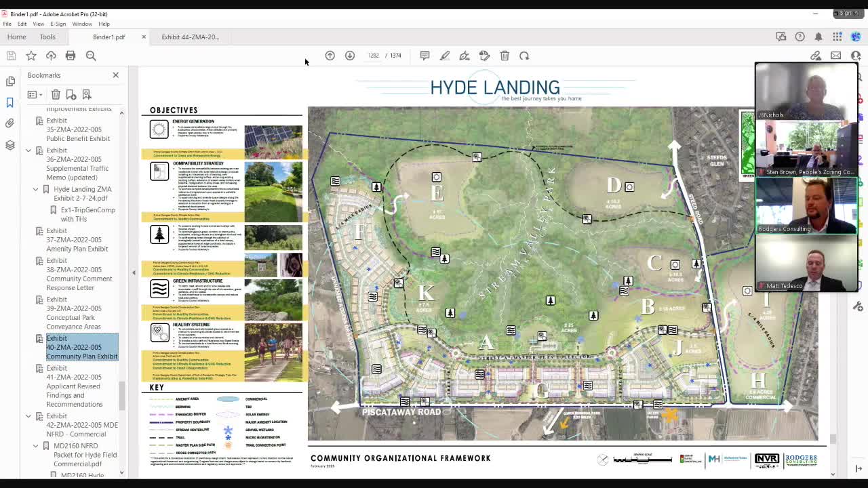
Task: Delete the current page using trash icon
Action: [x=505, y=56]
